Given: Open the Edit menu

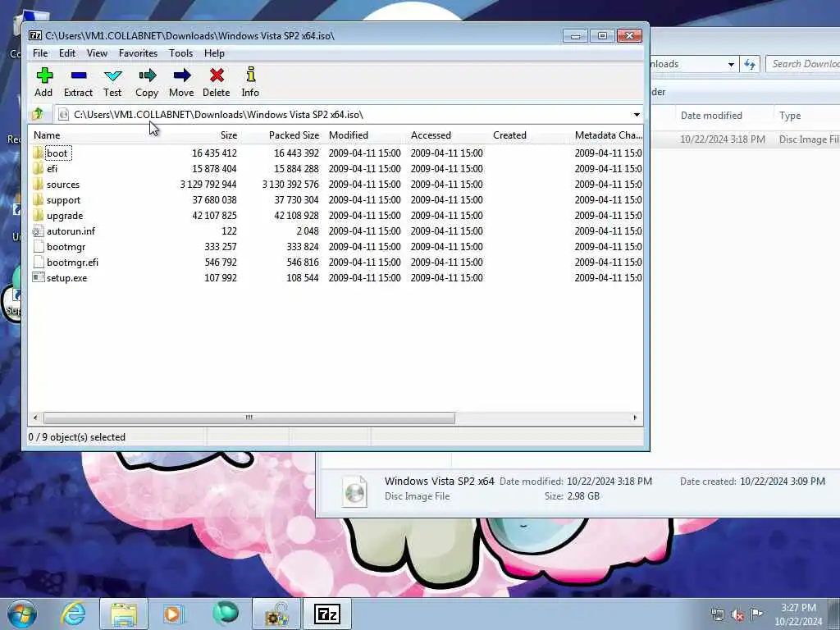Looking at the screenshot, I should [67, 53].
